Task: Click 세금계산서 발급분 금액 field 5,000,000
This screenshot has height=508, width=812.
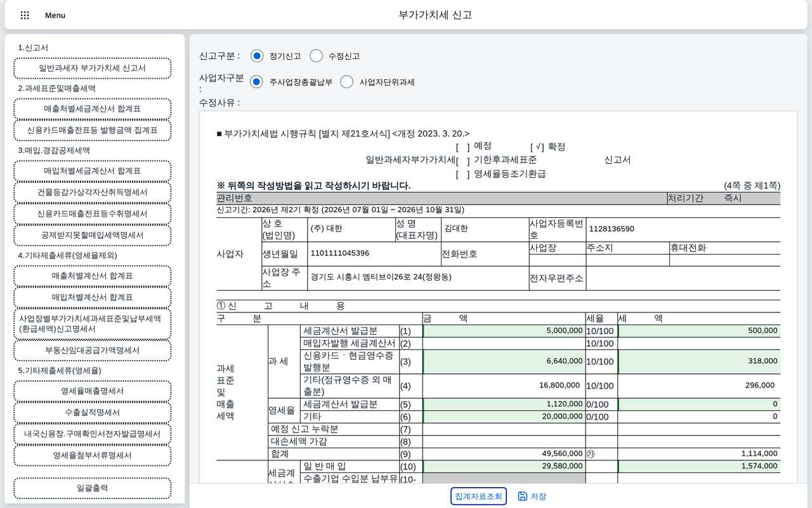Action: pos(504,331)
